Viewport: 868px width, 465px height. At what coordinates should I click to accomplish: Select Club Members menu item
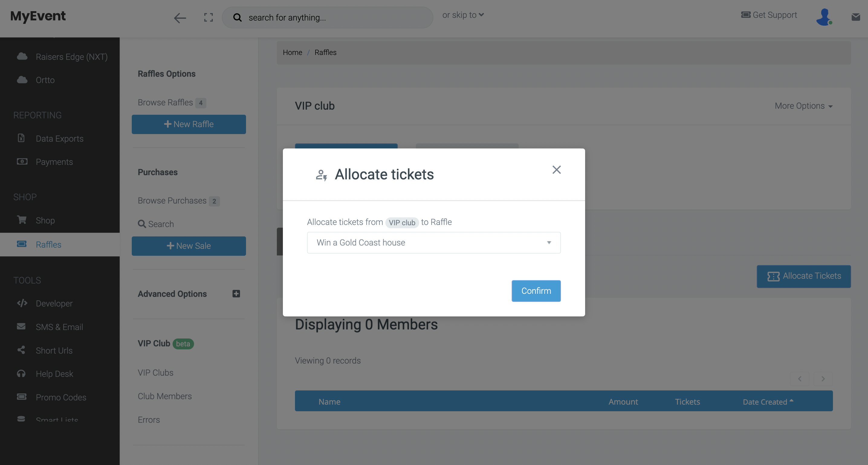click(164, 396)
